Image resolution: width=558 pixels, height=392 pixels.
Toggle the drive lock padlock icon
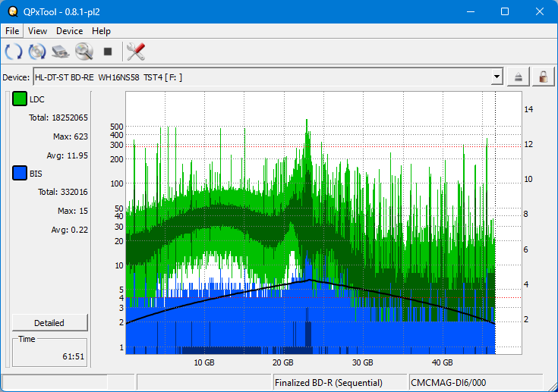click(543, 77)
